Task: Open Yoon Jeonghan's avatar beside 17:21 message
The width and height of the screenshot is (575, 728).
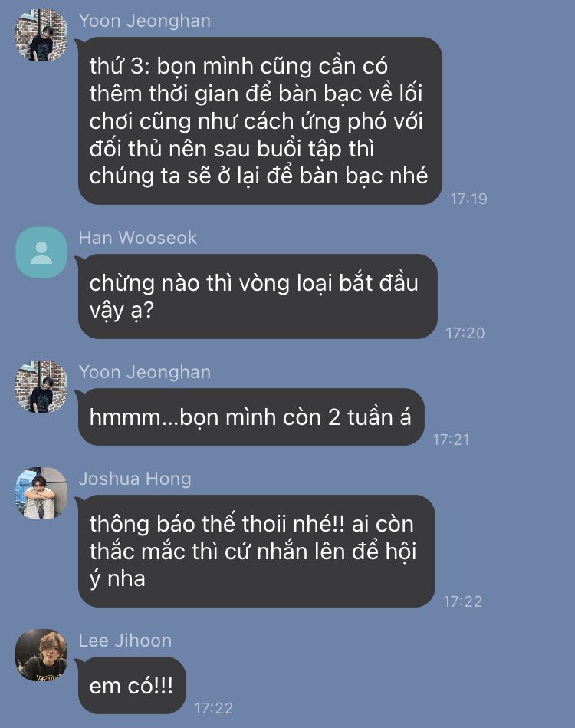Action: (x=41, y=387)
